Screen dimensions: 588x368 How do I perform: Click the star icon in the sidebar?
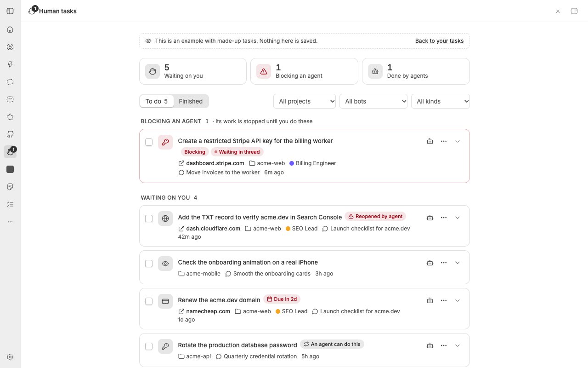[x=10, y=117]
